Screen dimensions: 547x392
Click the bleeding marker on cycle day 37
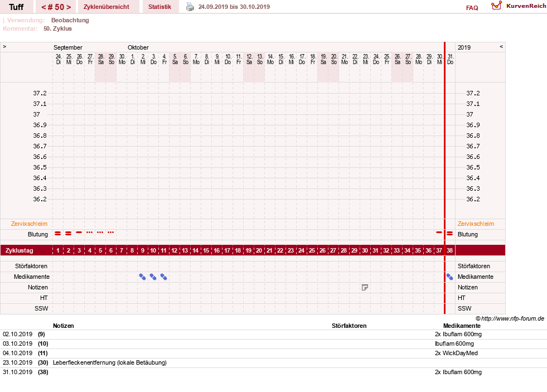pos(439,233)
